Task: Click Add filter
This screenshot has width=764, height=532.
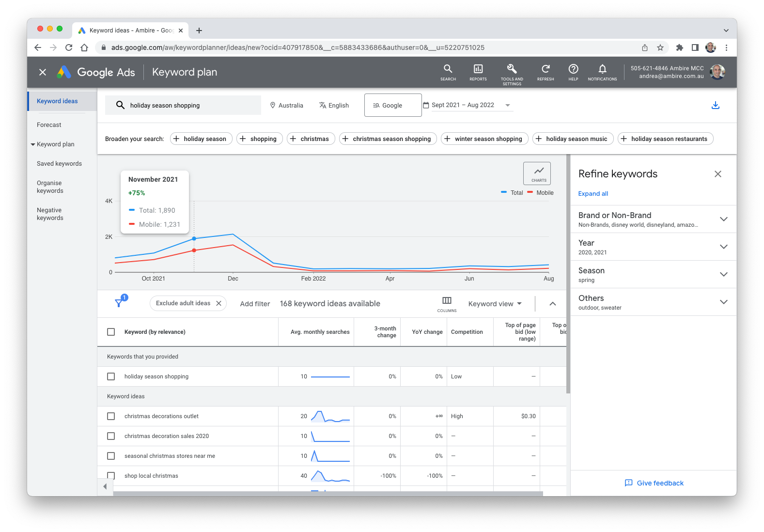Action: click(255, 304)
